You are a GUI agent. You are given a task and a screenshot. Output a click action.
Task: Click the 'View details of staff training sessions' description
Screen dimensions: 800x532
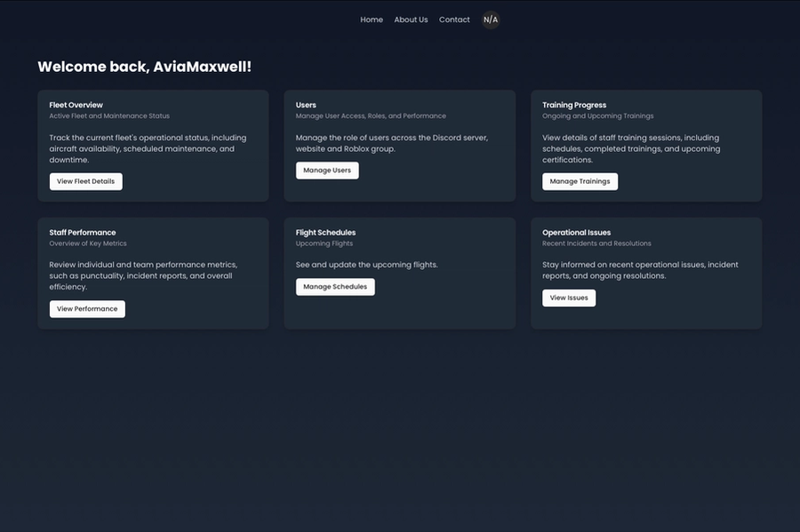click(x=631, y=149)
